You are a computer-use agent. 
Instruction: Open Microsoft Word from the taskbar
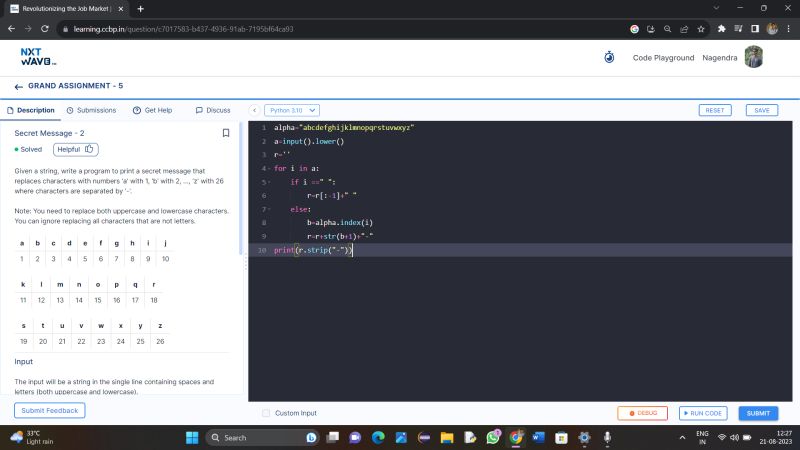pos(537,438)
